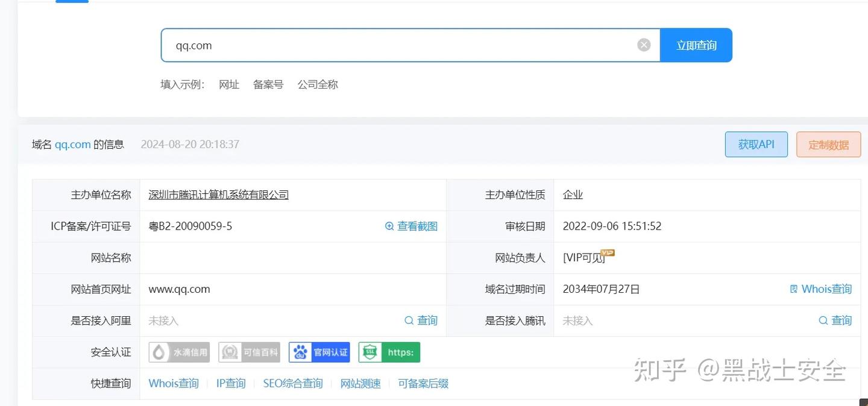This screenshot has width=868, height=406.
Task: Open the IP查询 quick link
Action: [x=231, y=384]
